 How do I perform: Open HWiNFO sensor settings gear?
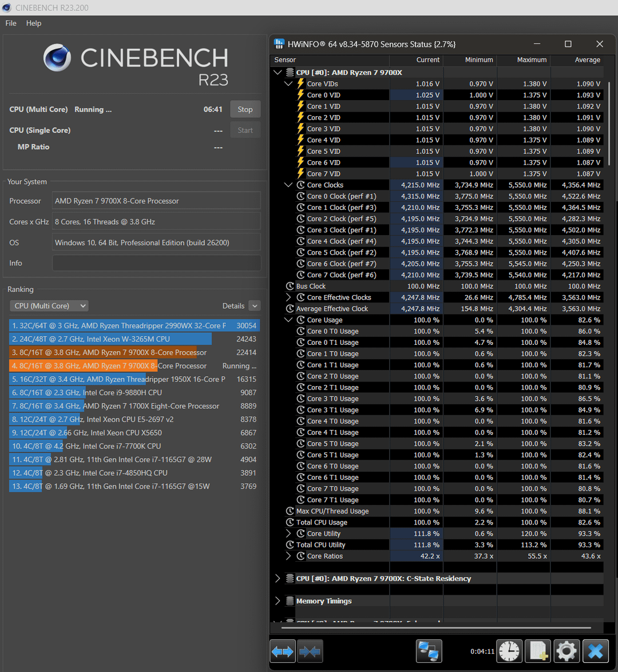(x=566, y=651)
